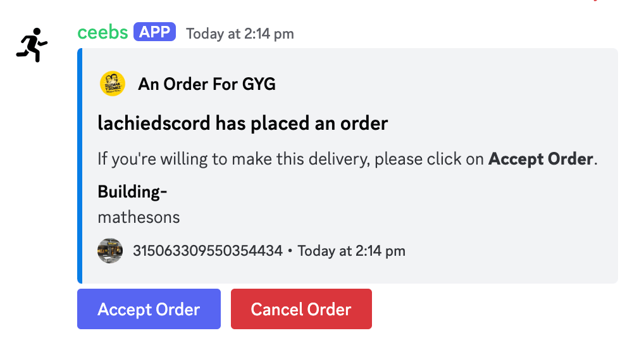The image size is (644, 352).
Task: Click the 'mathesons' building value
Action: point(139,217)
